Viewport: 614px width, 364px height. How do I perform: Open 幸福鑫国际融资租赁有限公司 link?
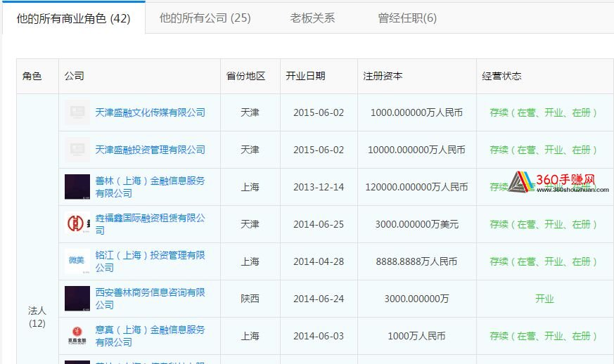tap(151, 224)
